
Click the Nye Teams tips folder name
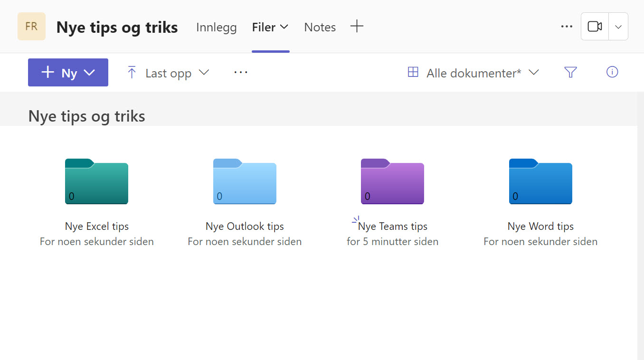coord(393,227)
